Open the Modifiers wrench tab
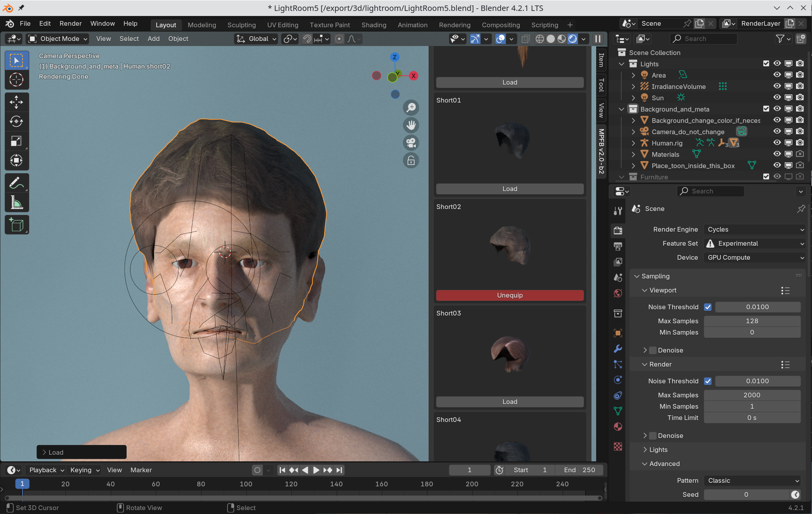Screen dimensions: 812x514 [x=618, y=349]
